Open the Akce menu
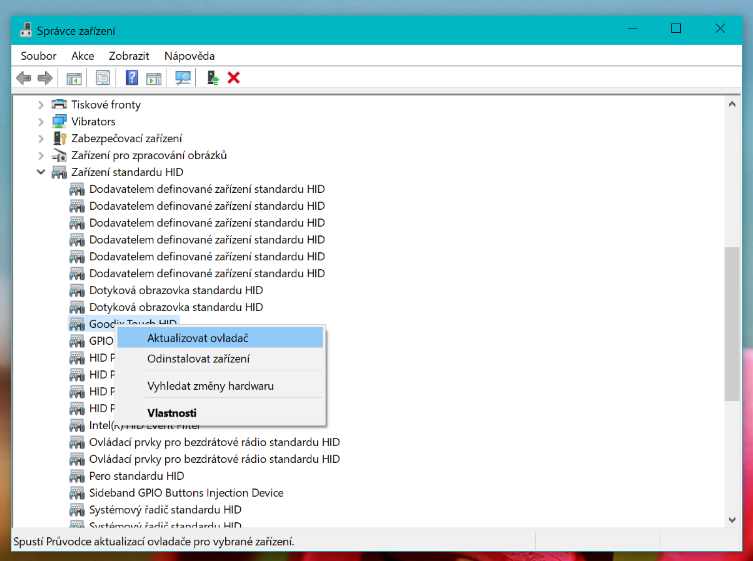Viewport: 753px width, 561px height. tap(82, 56)
